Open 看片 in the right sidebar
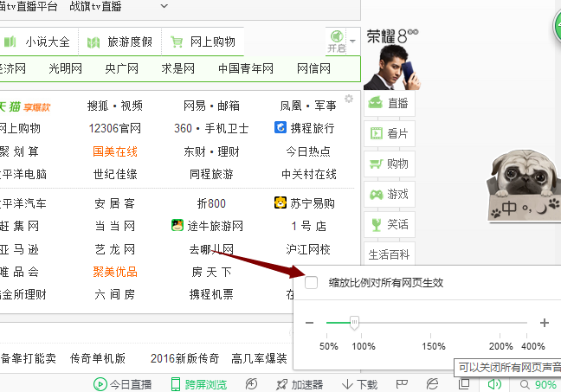 (390, 134)
